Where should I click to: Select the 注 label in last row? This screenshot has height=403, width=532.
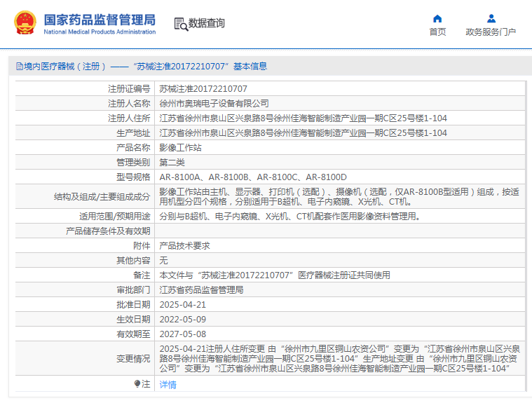coord(146,384)
